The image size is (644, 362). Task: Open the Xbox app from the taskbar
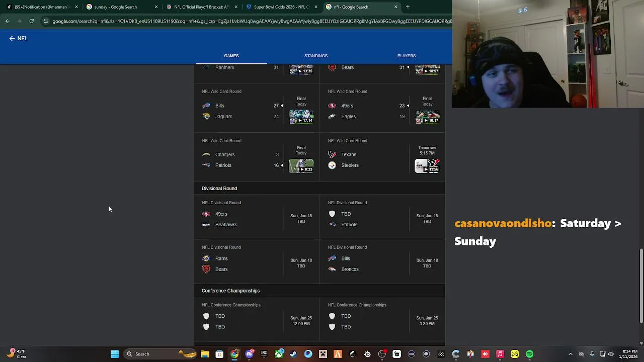pos(279,354)
